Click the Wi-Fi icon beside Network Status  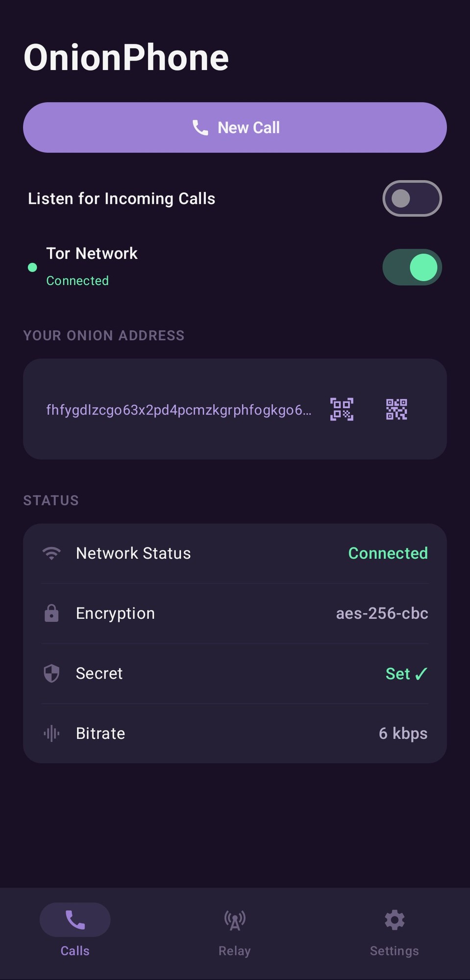[x=51, y=553]
